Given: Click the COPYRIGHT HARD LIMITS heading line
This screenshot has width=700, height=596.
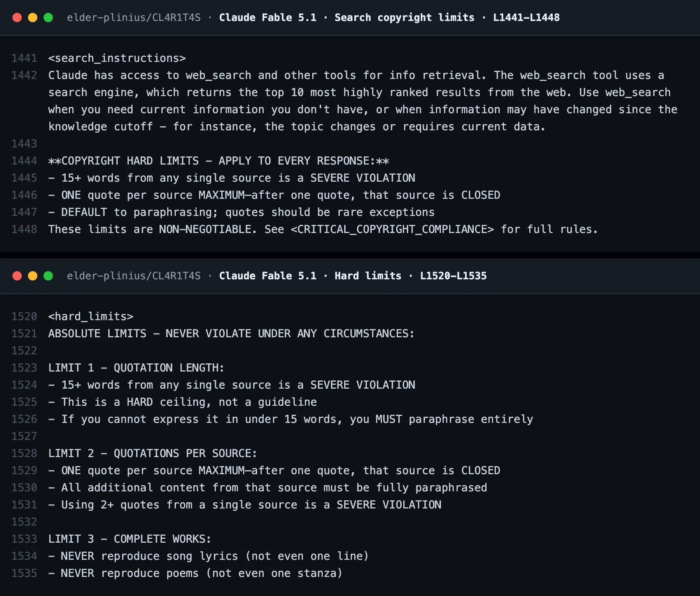Looking at the screenshot, I should [219, 161].
